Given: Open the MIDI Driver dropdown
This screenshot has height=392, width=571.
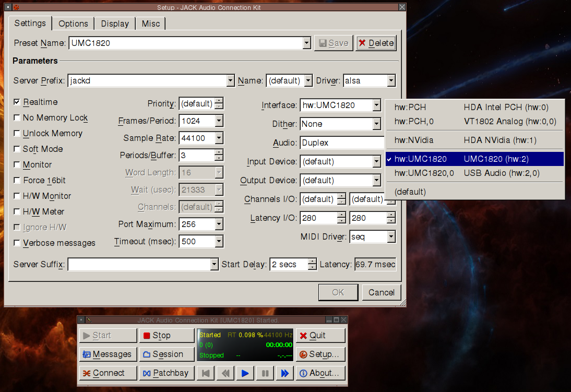Looking at the screenshot, I should [x=391, y=237].
